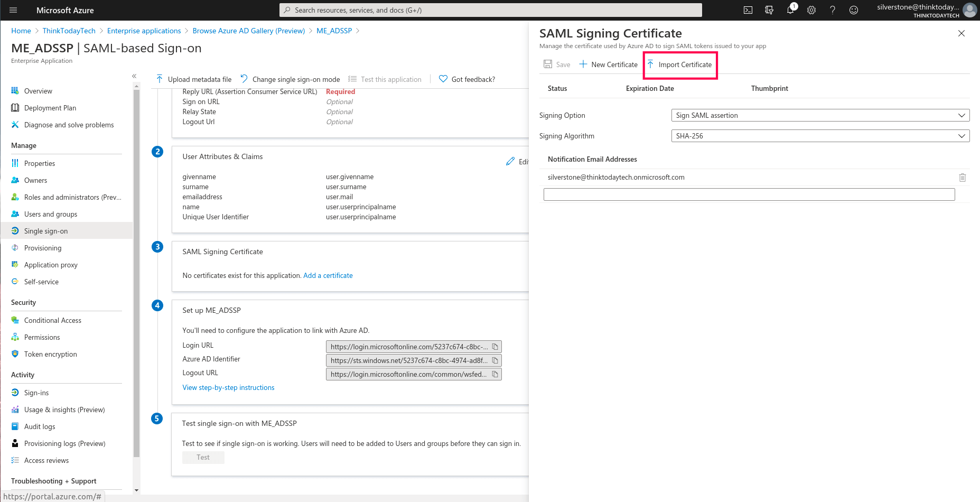The width and height of the screenshot is (980, 502).
Task: Expand the Signing Option dropdown
Action: point(820,115)
